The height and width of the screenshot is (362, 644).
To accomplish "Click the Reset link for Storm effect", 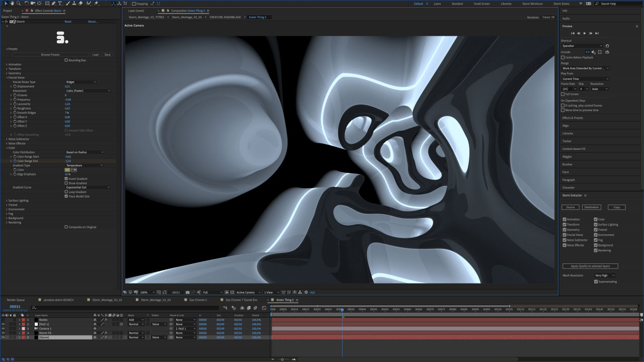I will [x=68, y=22].
